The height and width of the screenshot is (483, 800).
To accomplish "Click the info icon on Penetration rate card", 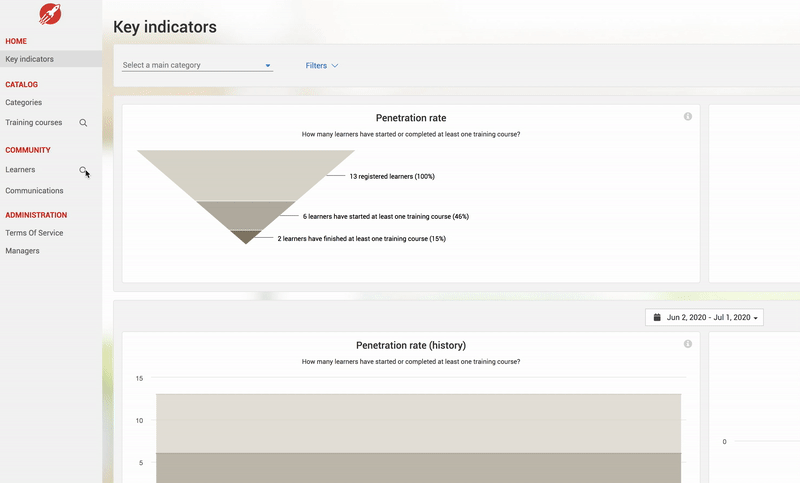I will (x=688, y=117).
